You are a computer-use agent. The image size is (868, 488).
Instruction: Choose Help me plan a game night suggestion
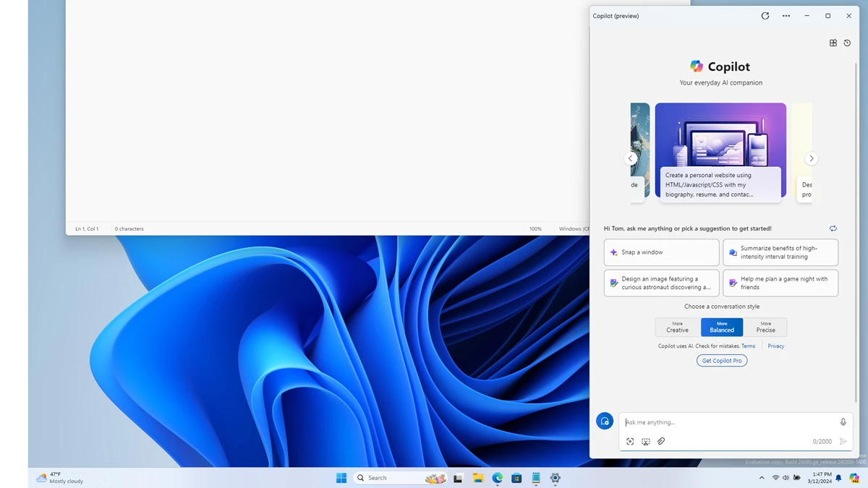[780, 283]
